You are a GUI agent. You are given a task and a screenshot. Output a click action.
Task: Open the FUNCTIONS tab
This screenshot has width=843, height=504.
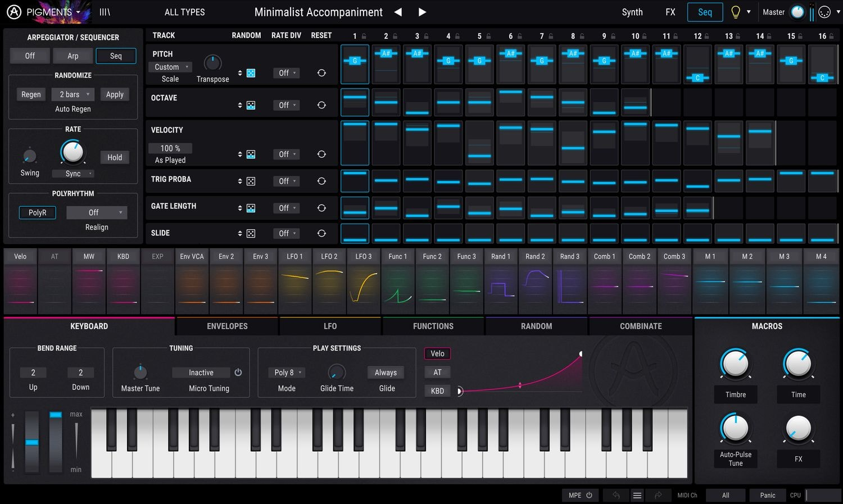(433, 326)
